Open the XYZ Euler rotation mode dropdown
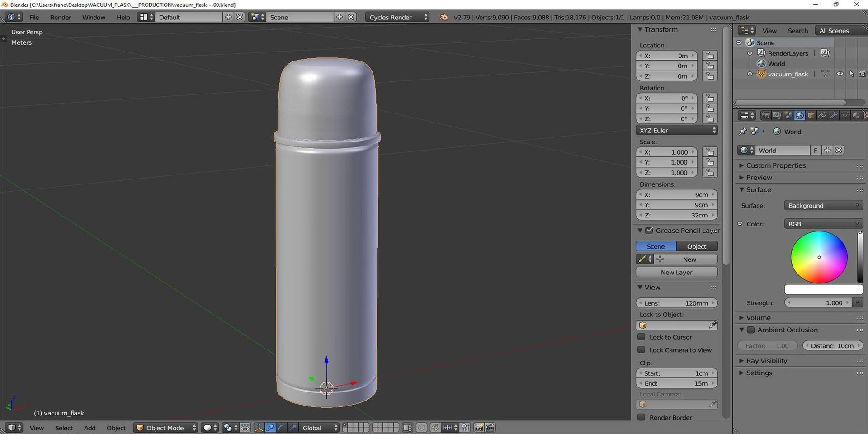868x434 pixels. [677, 130]
